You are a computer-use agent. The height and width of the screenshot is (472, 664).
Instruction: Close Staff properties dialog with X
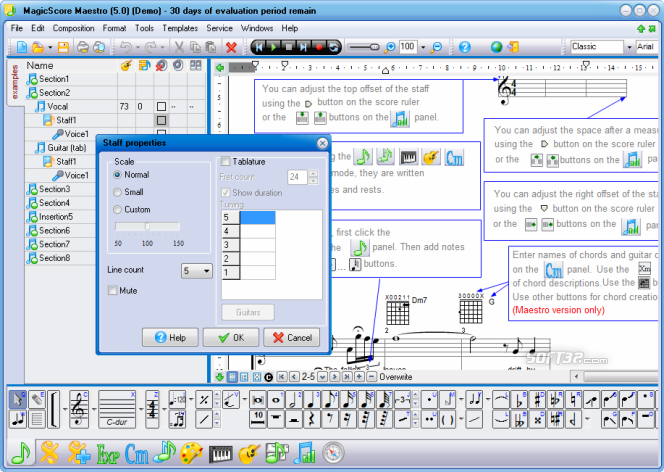pos(322,144)
